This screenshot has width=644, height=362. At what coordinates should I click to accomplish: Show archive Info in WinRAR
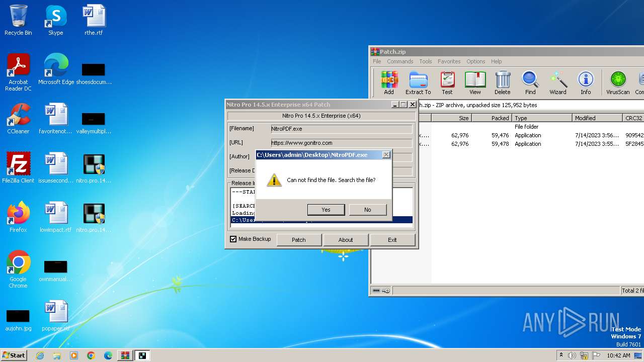tap(586, 82)
